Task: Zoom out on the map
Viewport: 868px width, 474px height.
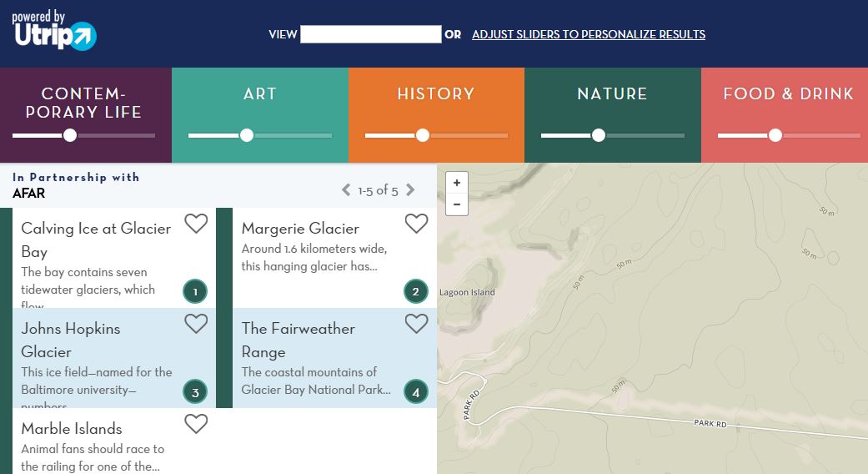Action: pyautogui.click(x=457, y=204)
